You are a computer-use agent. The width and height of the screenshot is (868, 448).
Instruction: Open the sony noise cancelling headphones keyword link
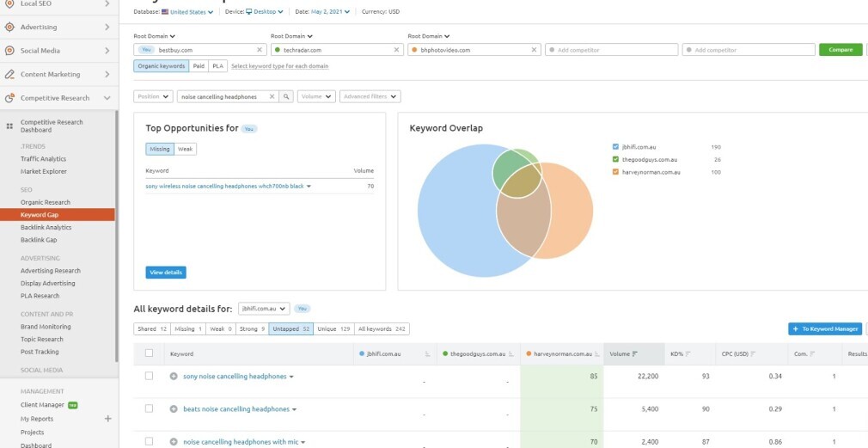click(x=235, y=377)
